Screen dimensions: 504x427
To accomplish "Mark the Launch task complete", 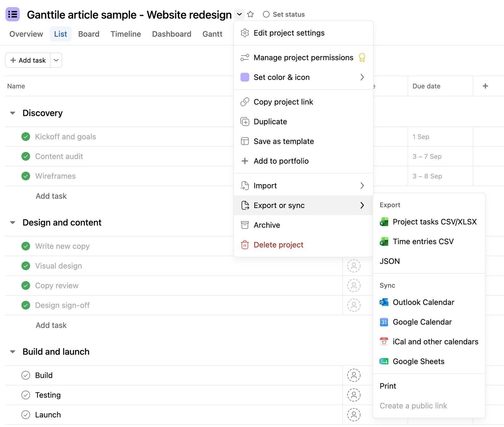I will tap(26, 414).
